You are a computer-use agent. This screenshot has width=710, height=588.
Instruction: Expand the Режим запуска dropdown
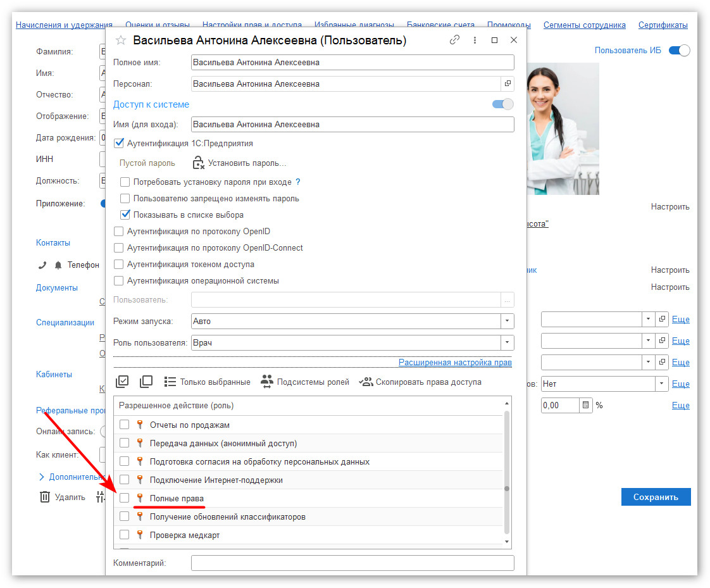507,322
